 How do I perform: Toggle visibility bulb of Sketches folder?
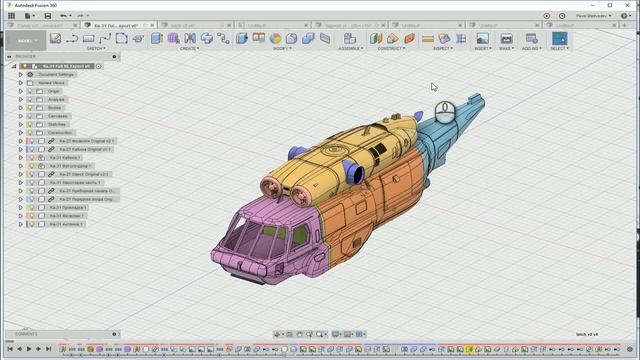(x=30, y=124)
